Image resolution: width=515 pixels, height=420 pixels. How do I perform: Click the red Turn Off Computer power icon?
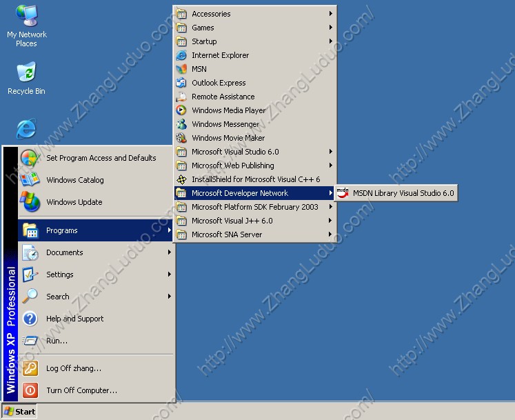click(30, 390)
